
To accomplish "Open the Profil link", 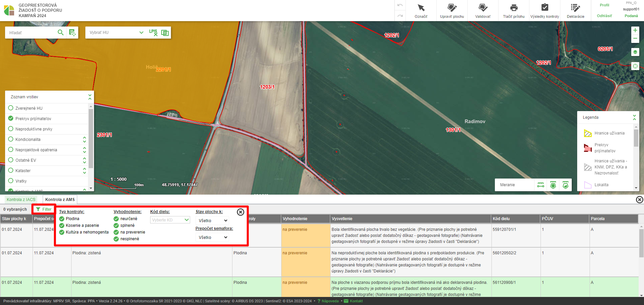I will (604, 5).
